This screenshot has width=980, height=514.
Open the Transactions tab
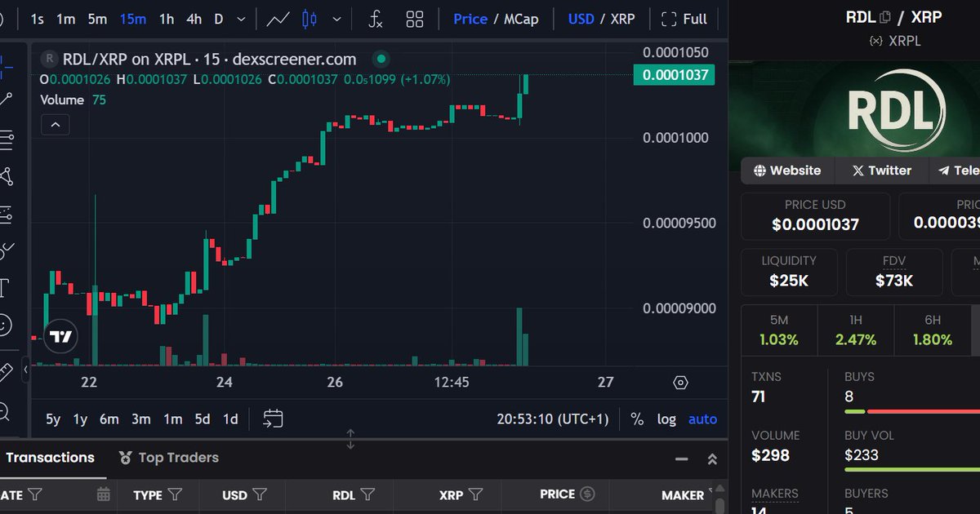(50, 458)
